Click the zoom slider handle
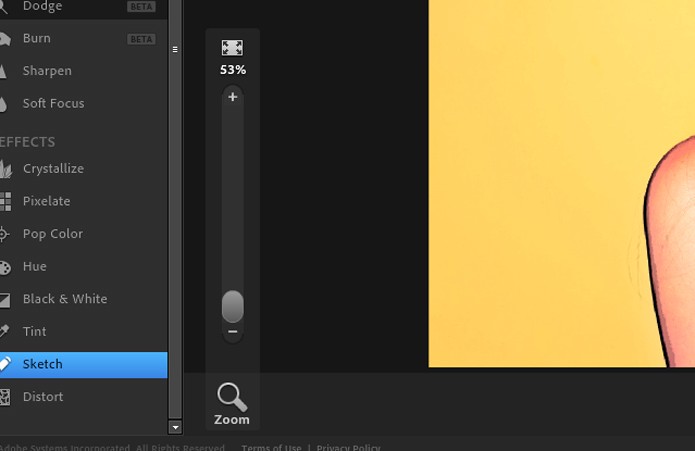The image size is (695, 451). point(233,306)
